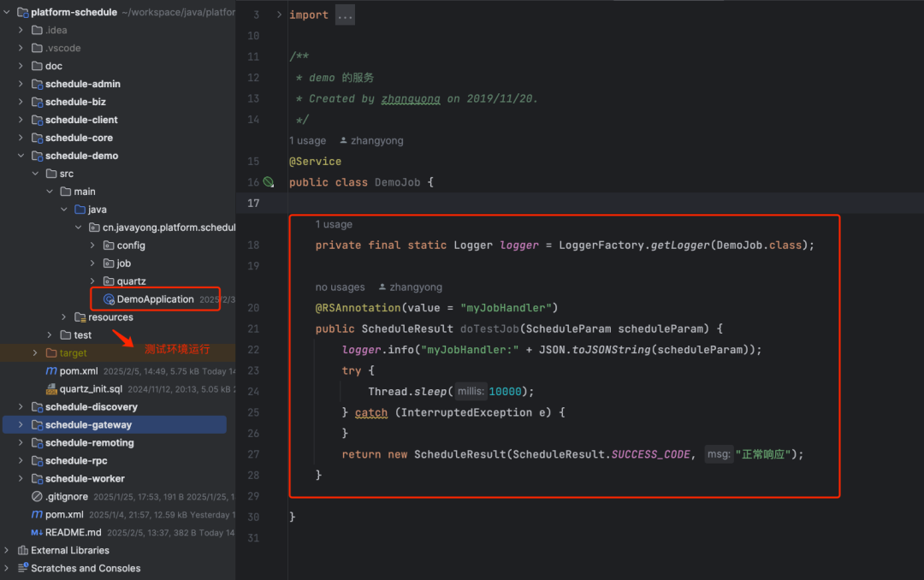Image resolution: width=924 pixels, height=580 pixels.
Task: Click the '1 usage' hint above @Service
Action: click(x=308, y=140)
